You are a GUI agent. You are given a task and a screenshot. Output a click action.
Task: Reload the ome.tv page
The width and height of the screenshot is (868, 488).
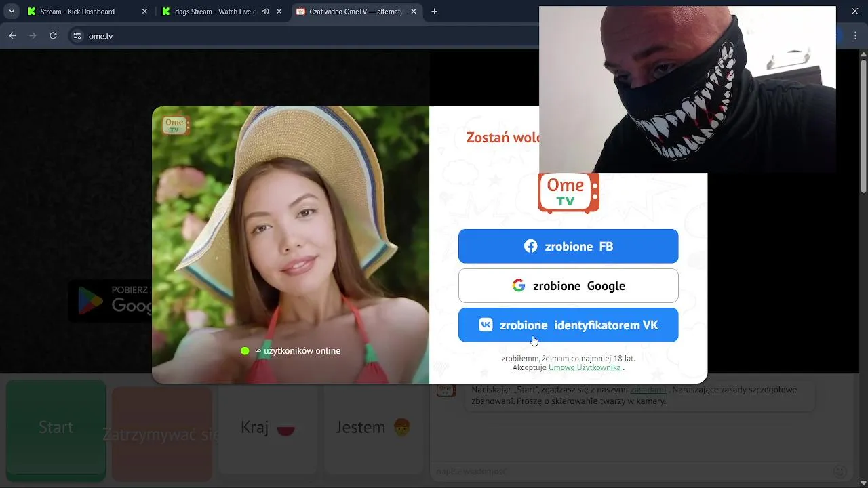(53, 36)
